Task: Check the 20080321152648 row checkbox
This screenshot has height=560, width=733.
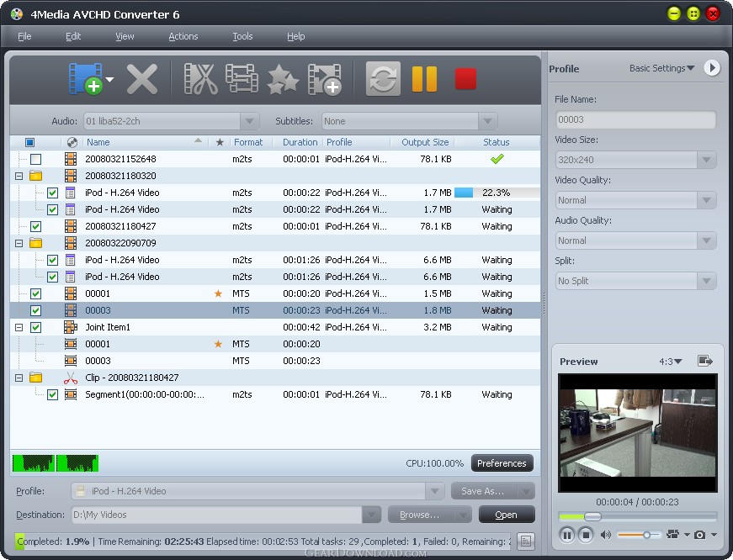Action: pos(35,159)
